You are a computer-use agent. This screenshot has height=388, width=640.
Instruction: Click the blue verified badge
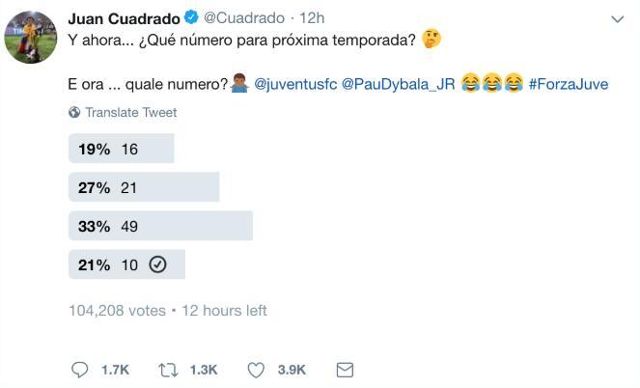click(191, 18)
